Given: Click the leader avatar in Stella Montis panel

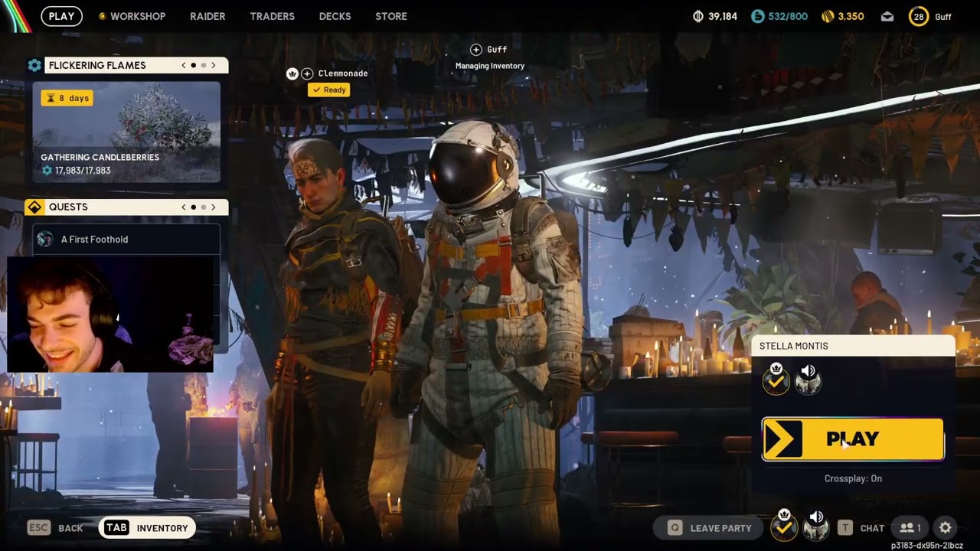Looking at the screenshot, I should point(776,380).
